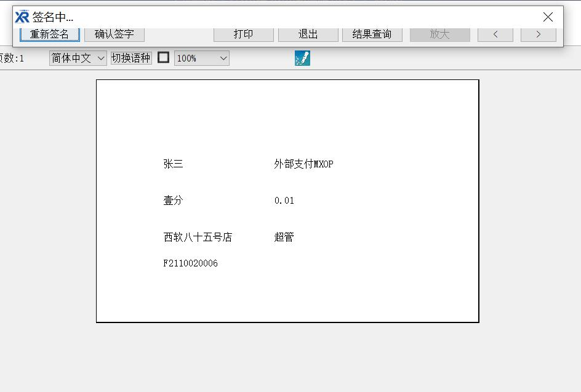This screenshot has width=581, height=392.
Task: Open 结果查询 result query
Action: 372,34
